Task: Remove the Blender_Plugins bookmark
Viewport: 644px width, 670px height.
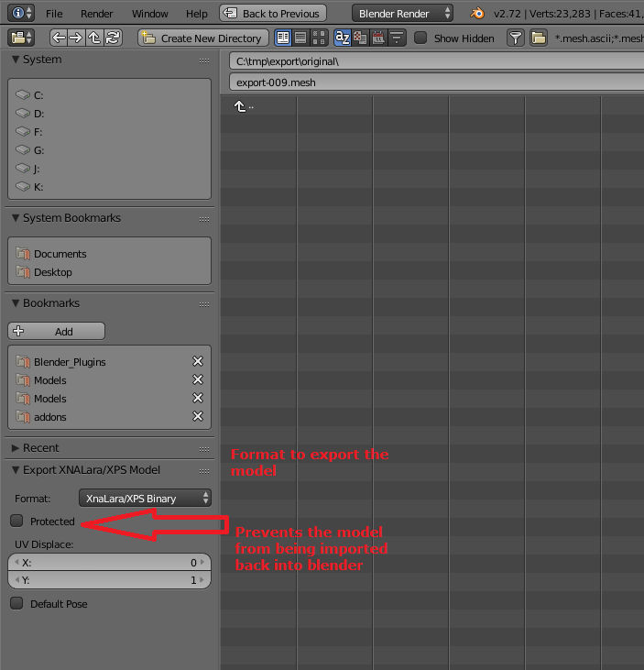Action: pos(198,361)
